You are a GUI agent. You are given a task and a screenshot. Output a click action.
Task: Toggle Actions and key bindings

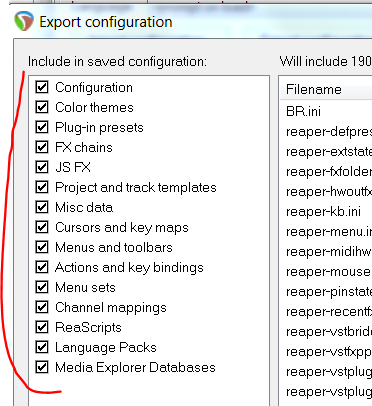tap(42, 267)
